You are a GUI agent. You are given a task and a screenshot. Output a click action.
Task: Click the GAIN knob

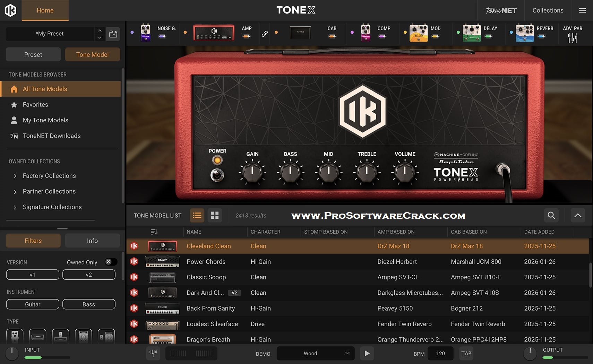[252, 172]
